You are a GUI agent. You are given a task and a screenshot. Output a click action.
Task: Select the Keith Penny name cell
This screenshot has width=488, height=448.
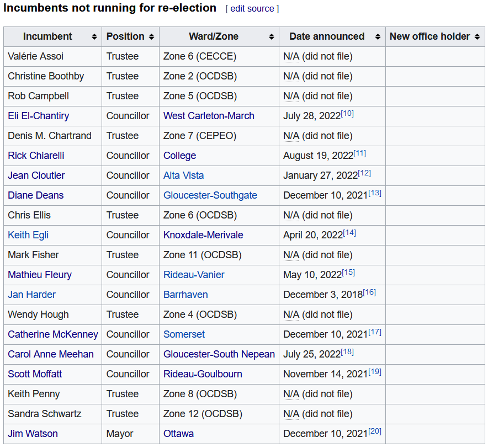click(53, 394)
